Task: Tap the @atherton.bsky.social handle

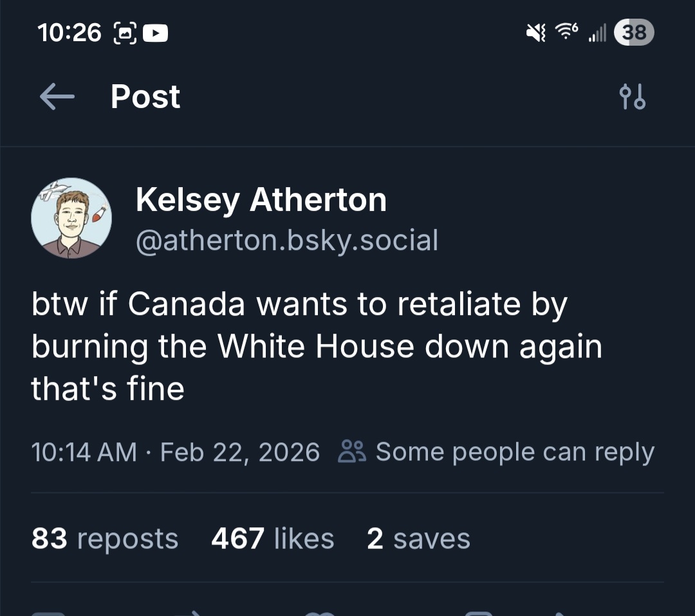Action: pyautogui.click(x=286, y=240)
